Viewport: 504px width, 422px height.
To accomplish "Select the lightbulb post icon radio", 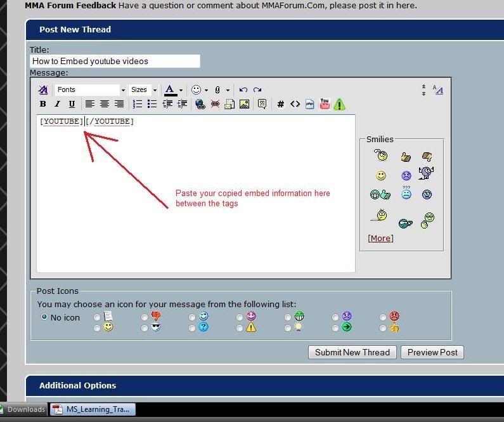I will [x=288, y=328].
